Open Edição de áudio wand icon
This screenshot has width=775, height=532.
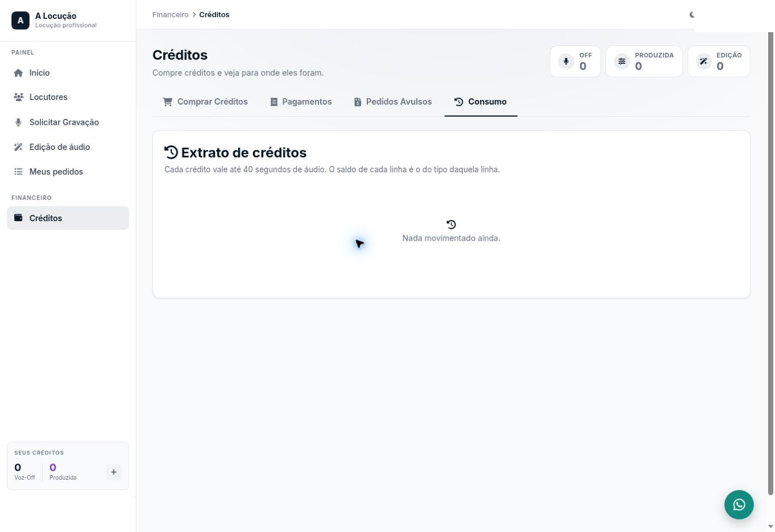(x=18, y=147)
